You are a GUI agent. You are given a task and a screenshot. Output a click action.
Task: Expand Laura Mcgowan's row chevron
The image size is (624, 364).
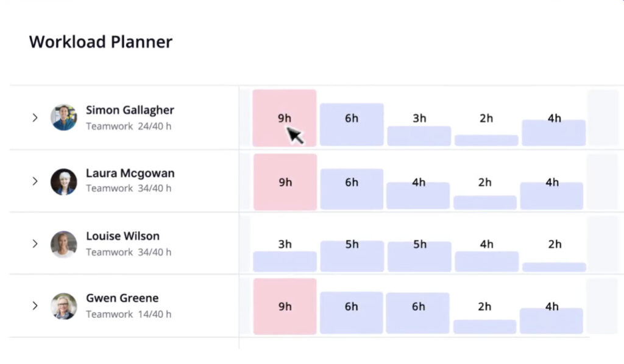click(35, 181)
